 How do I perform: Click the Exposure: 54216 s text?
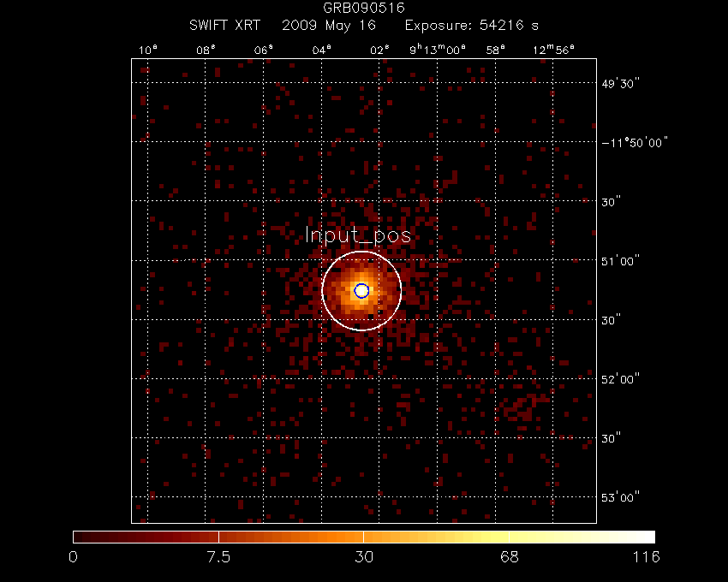471,27
